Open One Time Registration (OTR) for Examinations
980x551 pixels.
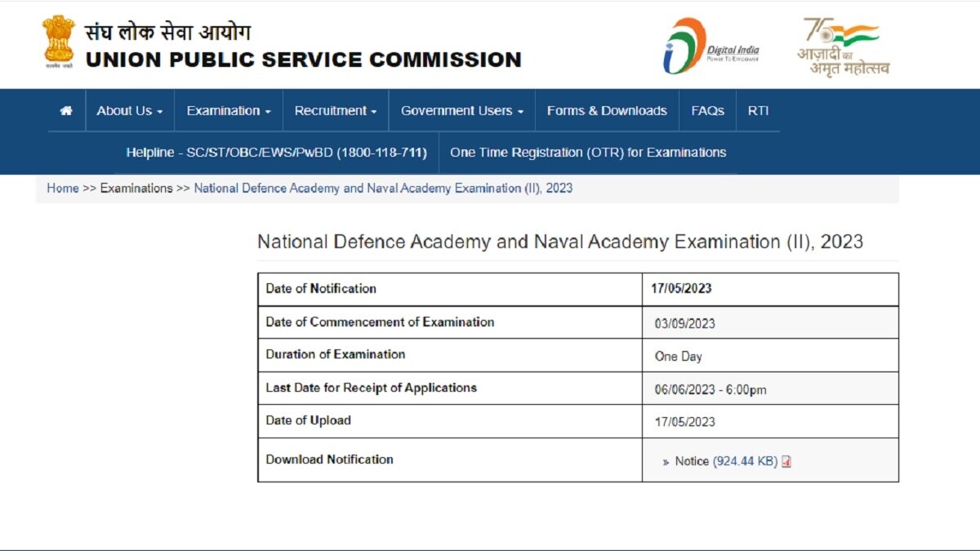pyautogui.click(x=589, y=152)
